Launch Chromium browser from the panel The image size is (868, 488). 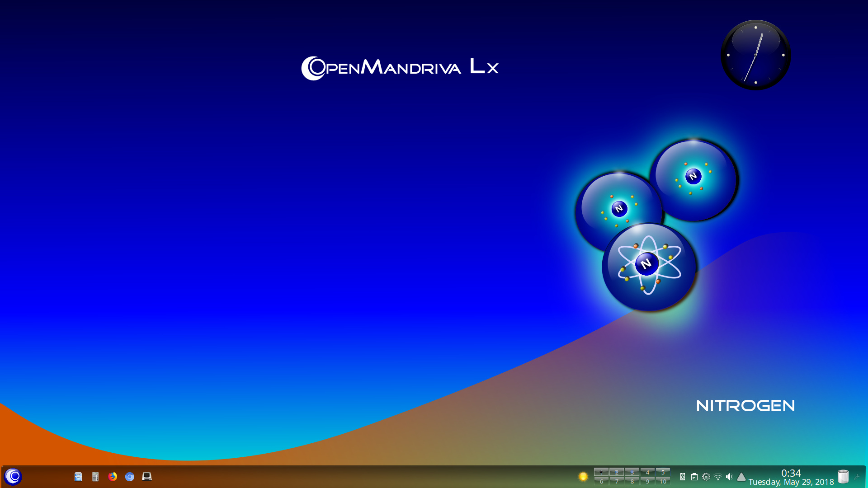(x=130, y=477)
